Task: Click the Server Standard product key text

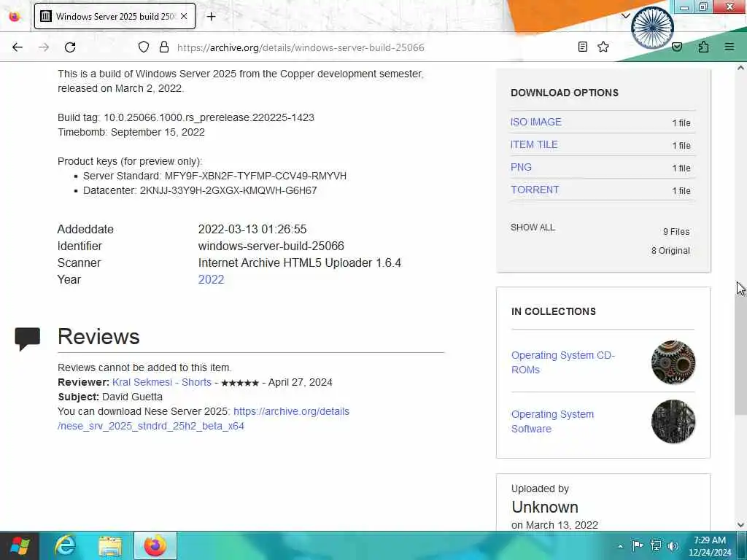Action: [214, 176]
